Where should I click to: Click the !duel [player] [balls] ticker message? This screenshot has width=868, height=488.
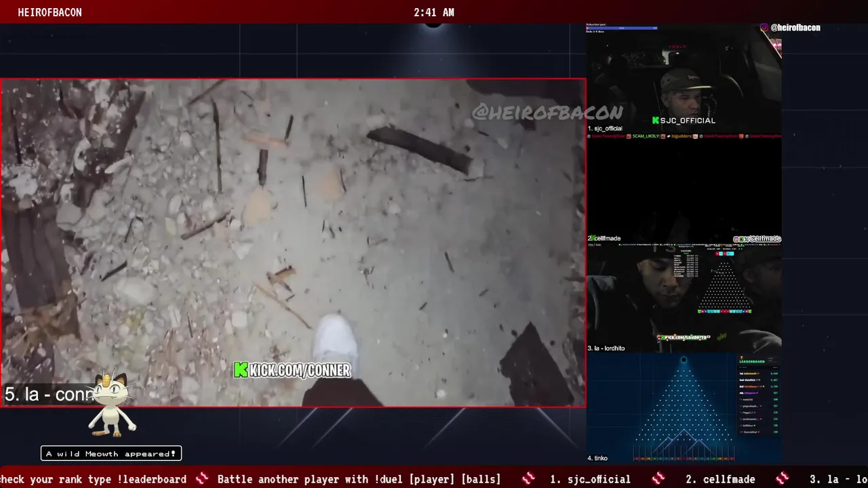click(359, 479)
